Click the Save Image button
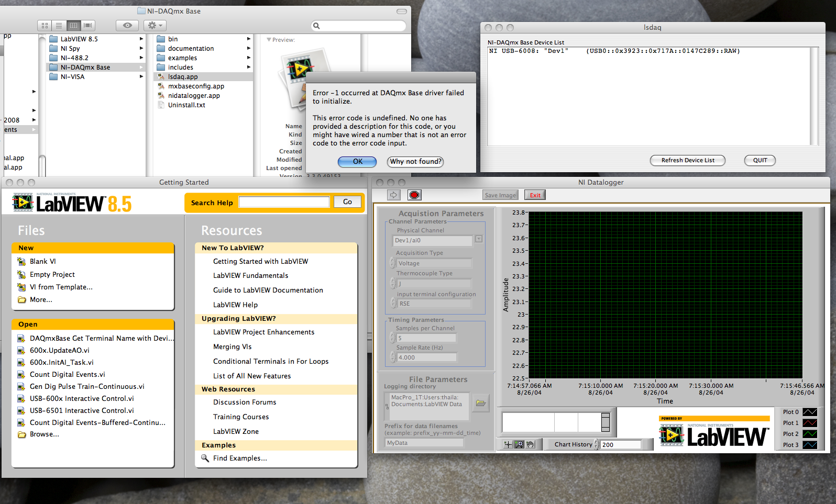The height and width of the screenshot is (504, 836). (x=500, y=195)
